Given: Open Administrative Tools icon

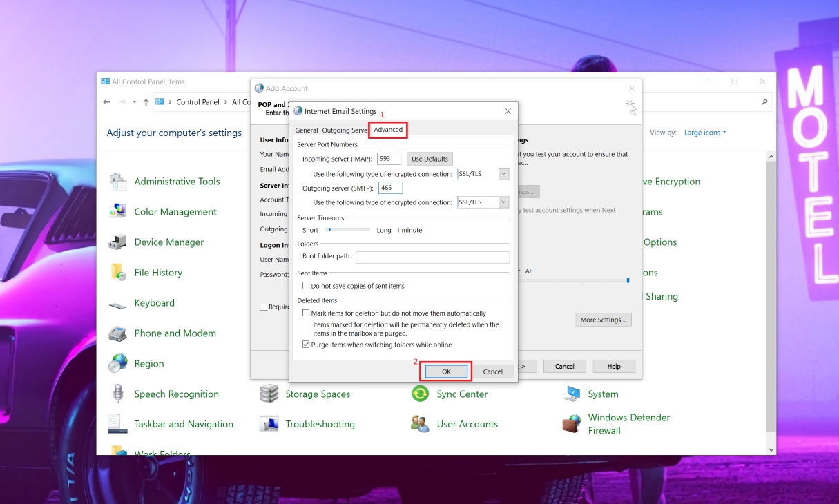Looking at the screenshot, I should pyautogui.click(x=118, y=182).
